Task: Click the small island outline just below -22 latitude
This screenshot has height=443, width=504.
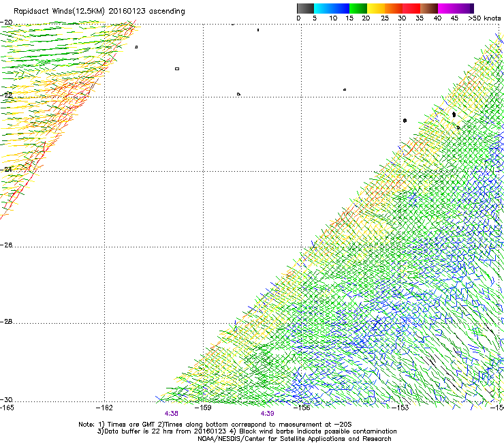Action: pyautogui.click(x=238, y=94)
